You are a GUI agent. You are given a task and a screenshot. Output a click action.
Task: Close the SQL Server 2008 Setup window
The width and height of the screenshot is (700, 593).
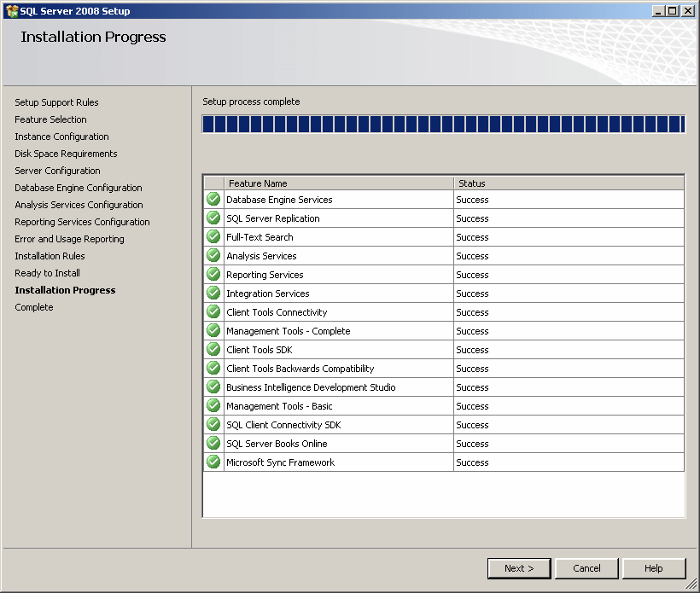click(688, 11)
